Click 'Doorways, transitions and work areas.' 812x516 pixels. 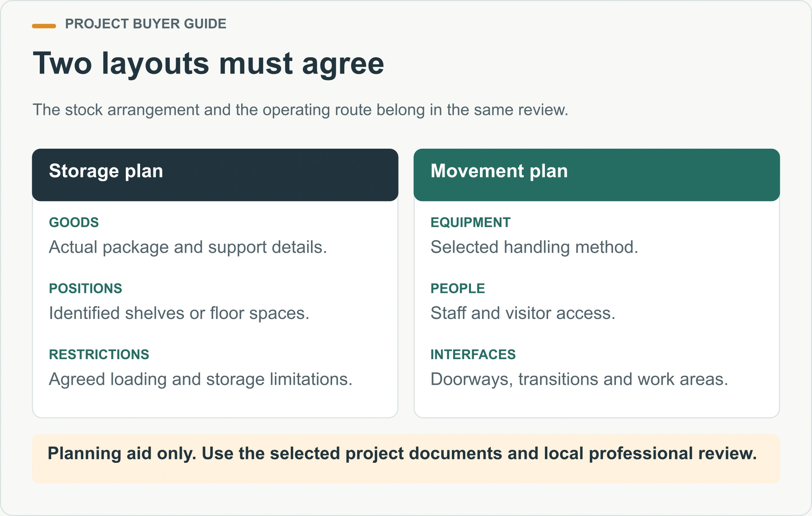click(579, 379)
